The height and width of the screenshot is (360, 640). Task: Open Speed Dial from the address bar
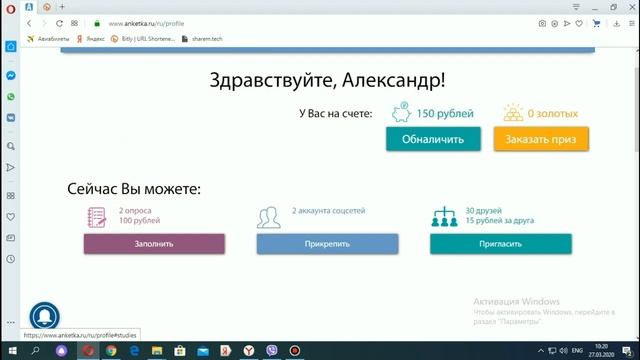coord(74,23)
